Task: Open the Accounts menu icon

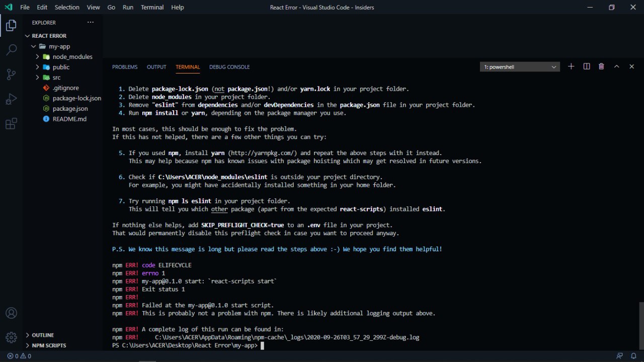Action: click(x=11, y=313)
